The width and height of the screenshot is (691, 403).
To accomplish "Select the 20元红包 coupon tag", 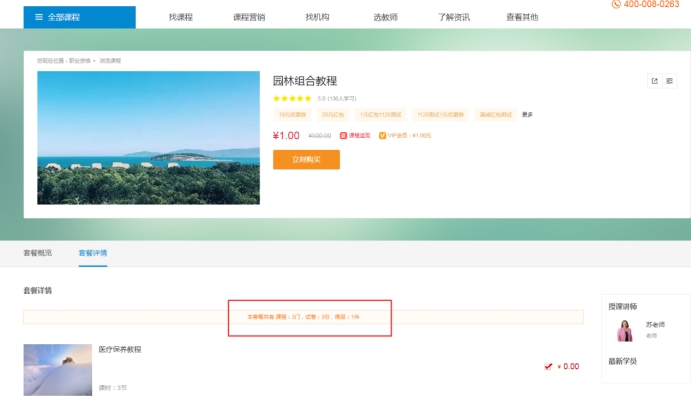I will click(333, 115).
